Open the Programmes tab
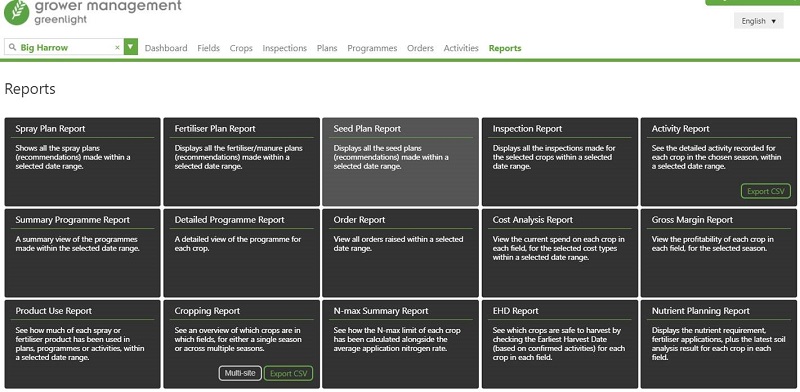Viewport: 800px width, 392px height. [372, 48]
